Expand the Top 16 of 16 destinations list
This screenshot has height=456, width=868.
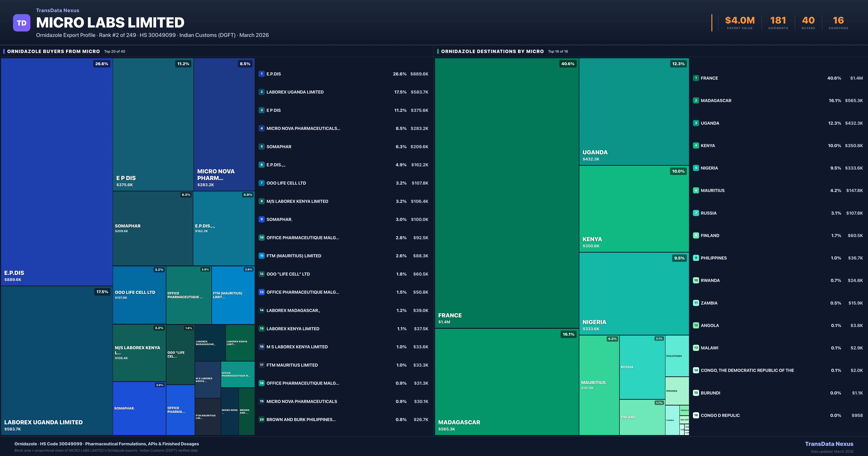pos(558,51)
